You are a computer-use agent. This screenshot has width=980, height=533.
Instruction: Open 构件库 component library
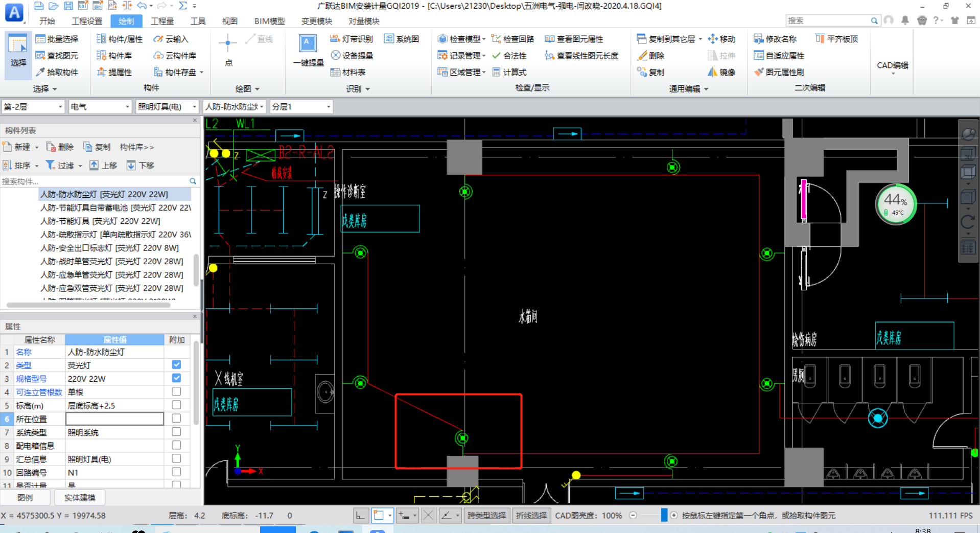[x=114, y=56]
